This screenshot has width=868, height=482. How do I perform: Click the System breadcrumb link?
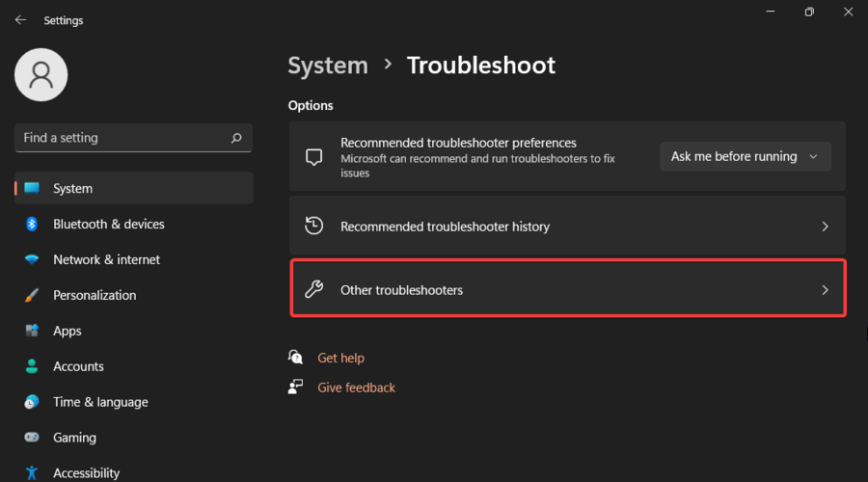(x=328, y=66)
